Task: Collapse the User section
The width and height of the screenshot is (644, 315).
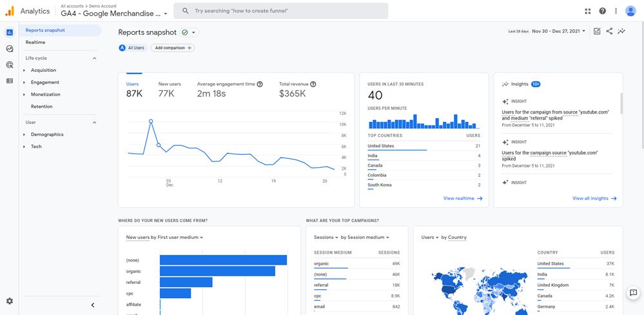Action: 94,123
